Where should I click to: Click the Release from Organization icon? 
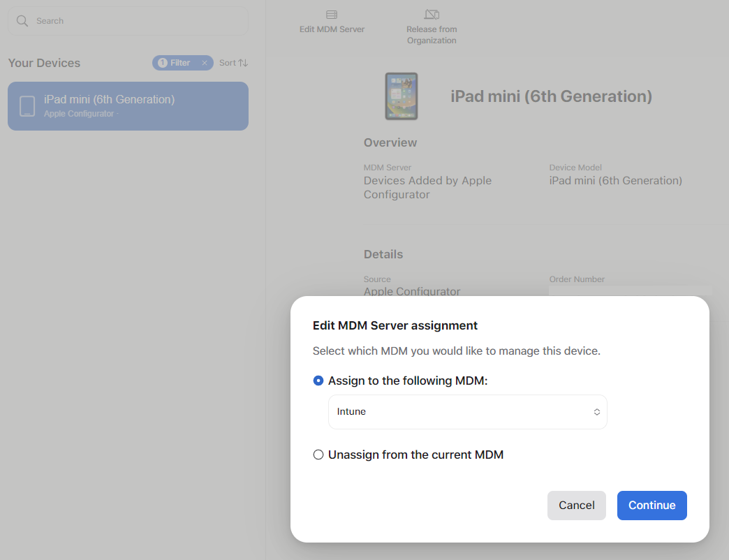[x=432, y=15]
